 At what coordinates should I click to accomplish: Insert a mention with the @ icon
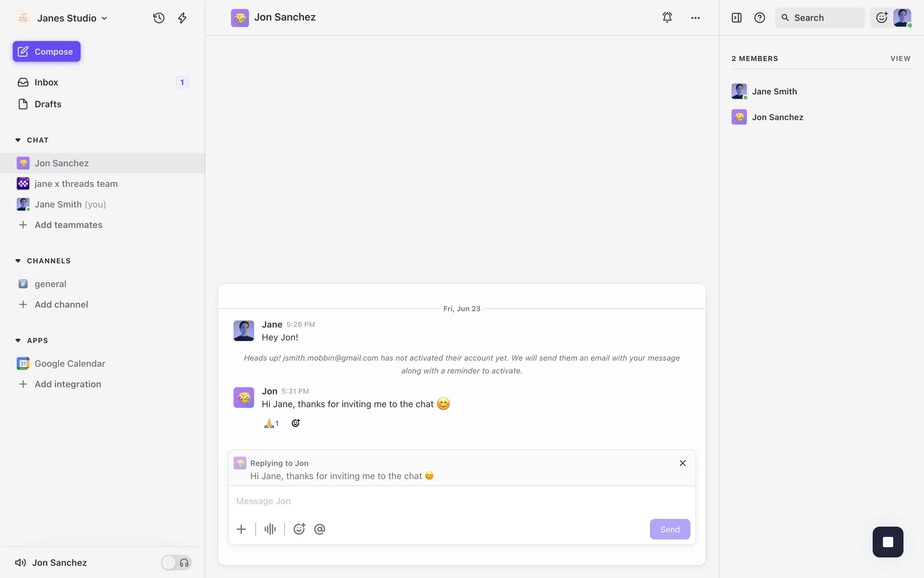[x=320, y=529]
